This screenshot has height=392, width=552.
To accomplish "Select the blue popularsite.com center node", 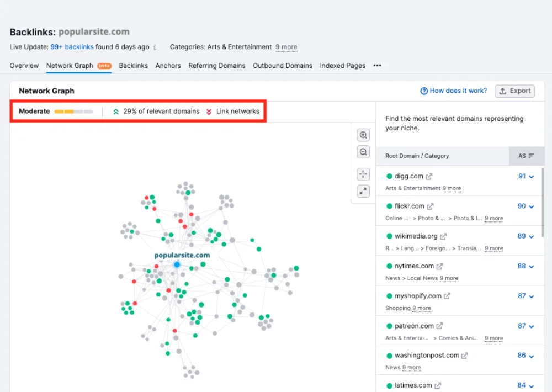I will 177,265.
